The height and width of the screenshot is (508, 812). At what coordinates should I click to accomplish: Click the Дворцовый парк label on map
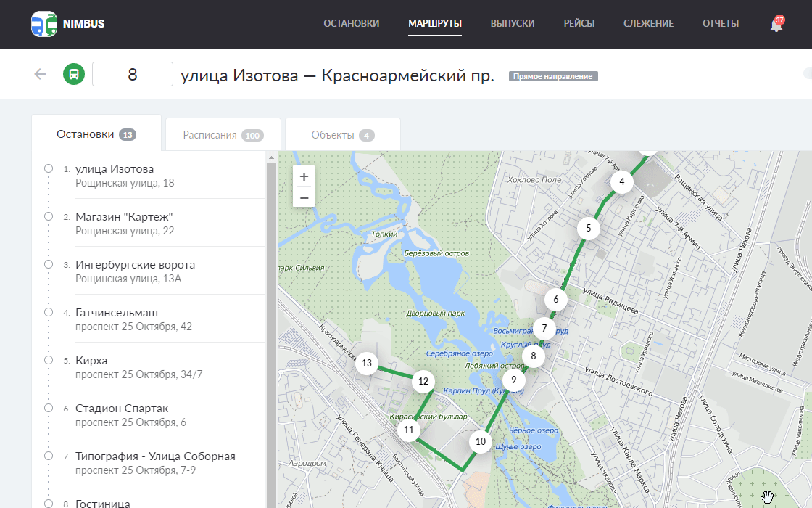tap(436, 313)
